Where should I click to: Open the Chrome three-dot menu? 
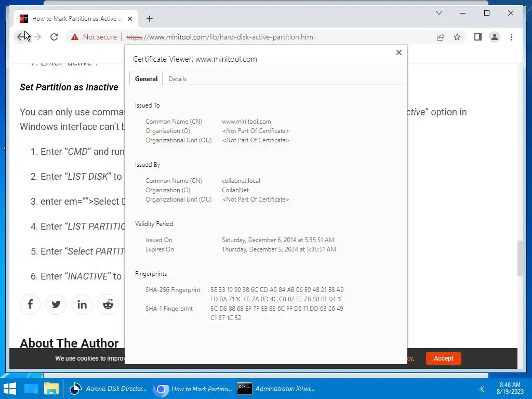point(511,37)
